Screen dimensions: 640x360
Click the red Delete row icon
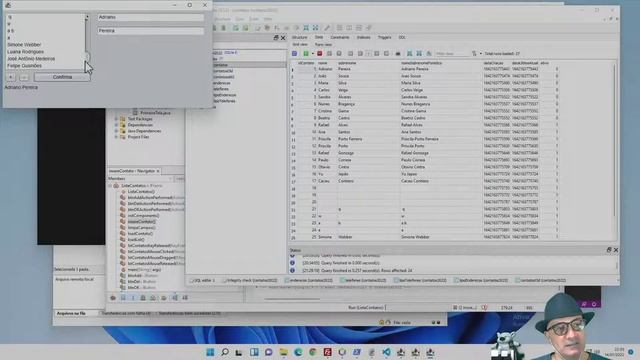click(x=320, y=53)
